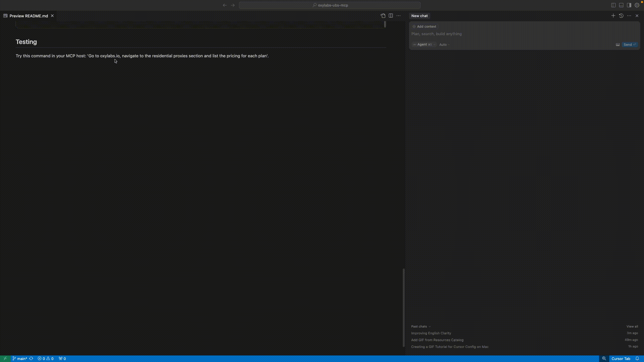Toggle primary sidebar visibility
Image resolution: width=644 pixels, height=362 pixels.
[x=613, y=5]
